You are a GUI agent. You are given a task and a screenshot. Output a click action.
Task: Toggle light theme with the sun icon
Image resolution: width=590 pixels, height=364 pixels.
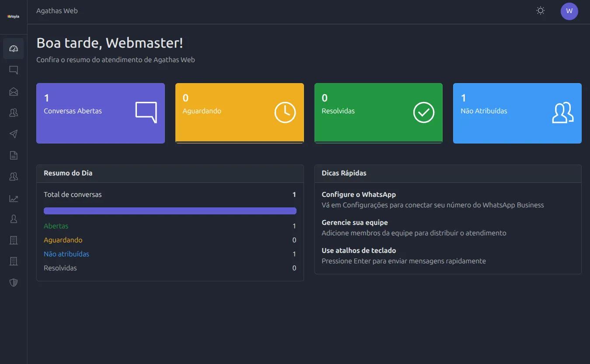coord(541,11)
